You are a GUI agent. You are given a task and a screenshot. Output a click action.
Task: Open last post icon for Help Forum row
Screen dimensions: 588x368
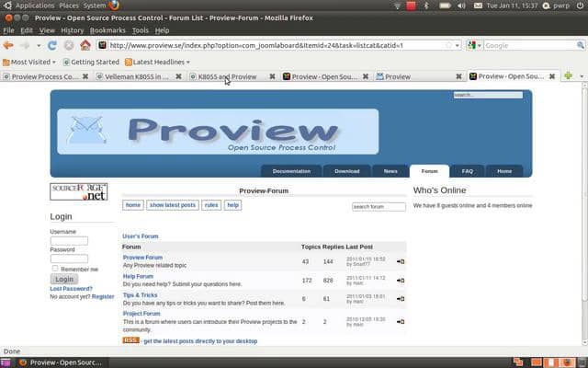tap(401, 281)
